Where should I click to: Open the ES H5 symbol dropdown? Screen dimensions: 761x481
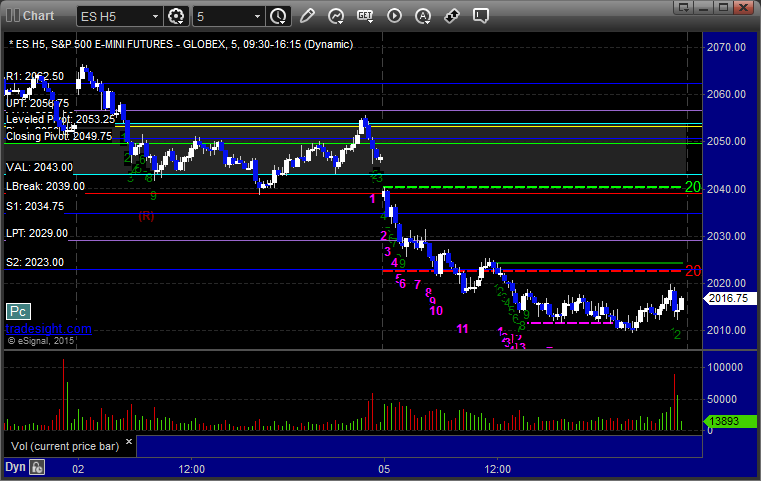point(119,17)
